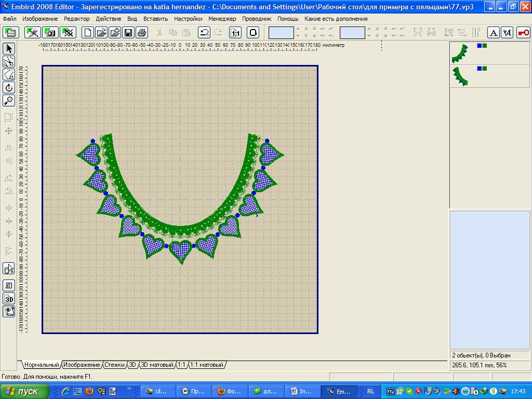This screenshot has width=532, height=399.
Task: Click the red key icon
Action: pyautogui.click(x=523, y=33)
